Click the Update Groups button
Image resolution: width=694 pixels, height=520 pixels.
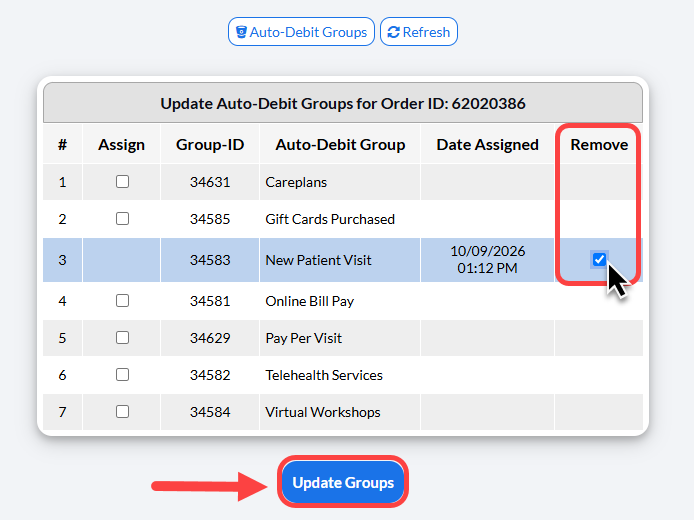coord(343,482)
